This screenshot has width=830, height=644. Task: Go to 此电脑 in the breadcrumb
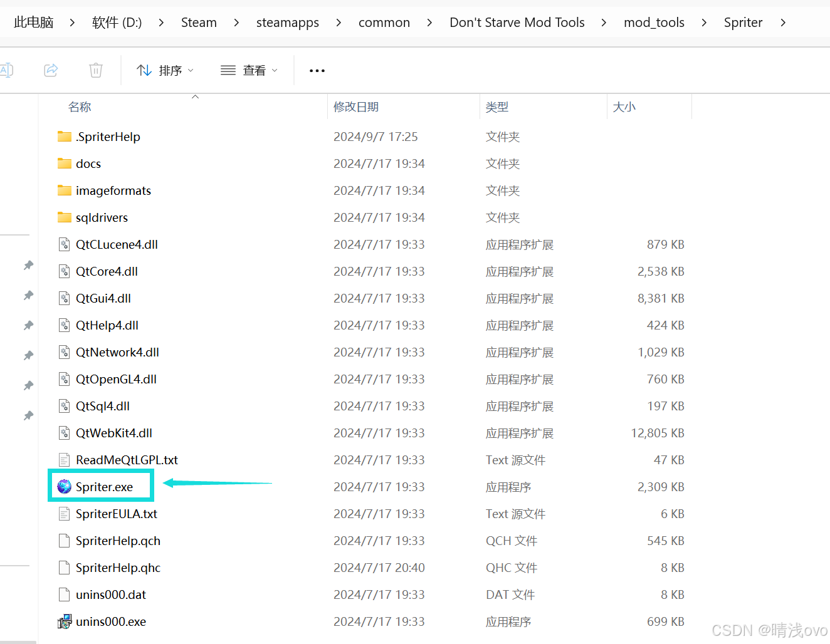point(34,23)
